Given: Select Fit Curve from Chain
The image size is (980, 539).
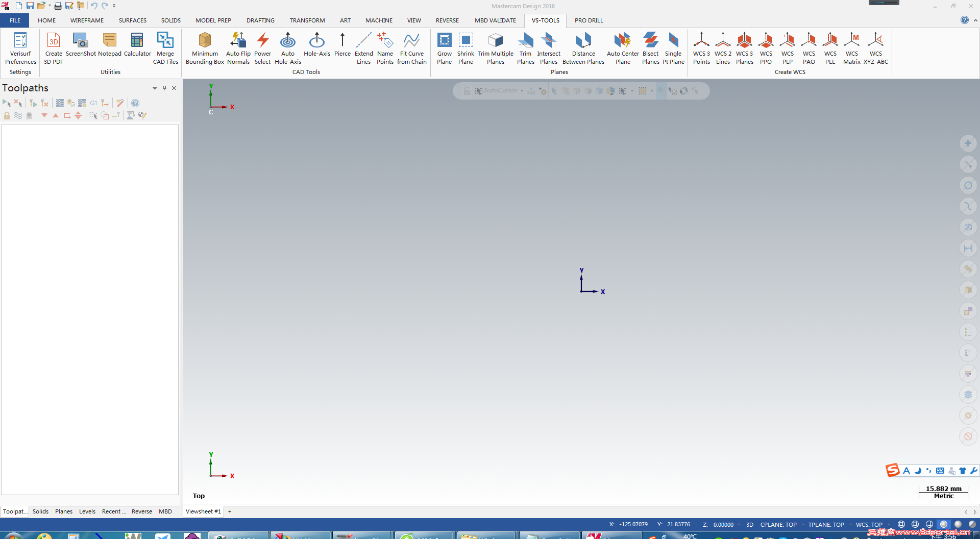Looking at the screenshot, I should (x=412, y=48).
